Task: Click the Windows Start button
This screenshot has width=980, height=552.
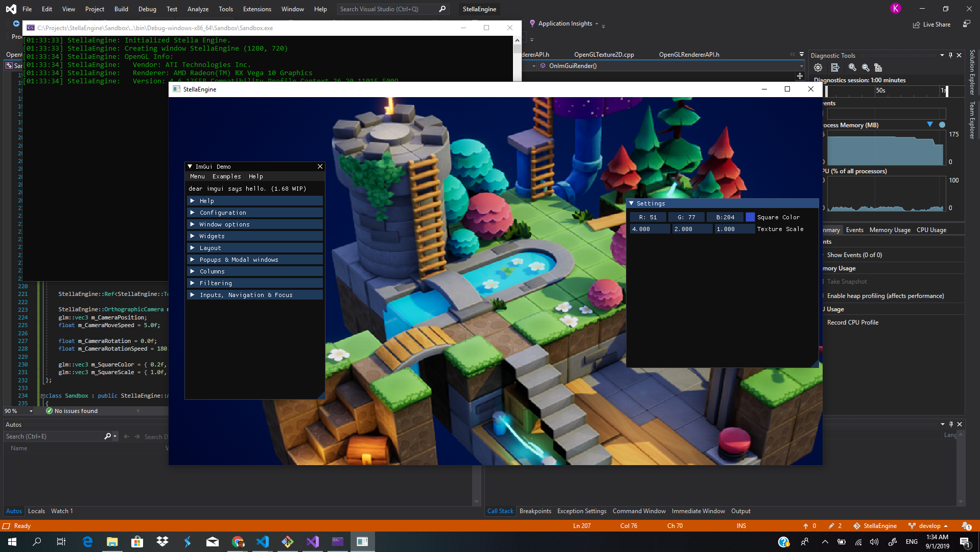Action: [x=12, y=542]
